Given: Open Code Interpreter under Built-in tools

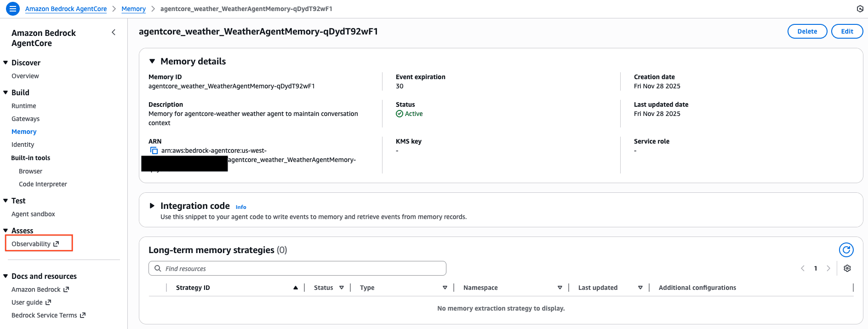Looking at the screenshot, I should click(x=43, y=184).
